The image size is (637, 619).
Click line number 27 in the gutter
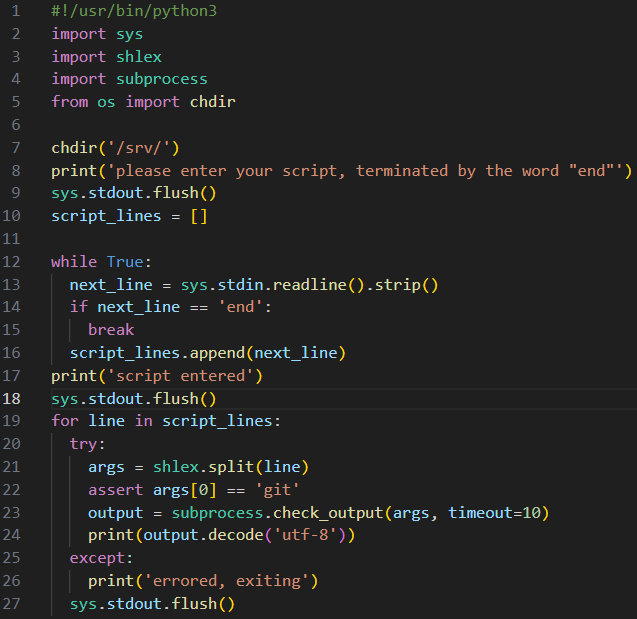(x=11, y=604)
